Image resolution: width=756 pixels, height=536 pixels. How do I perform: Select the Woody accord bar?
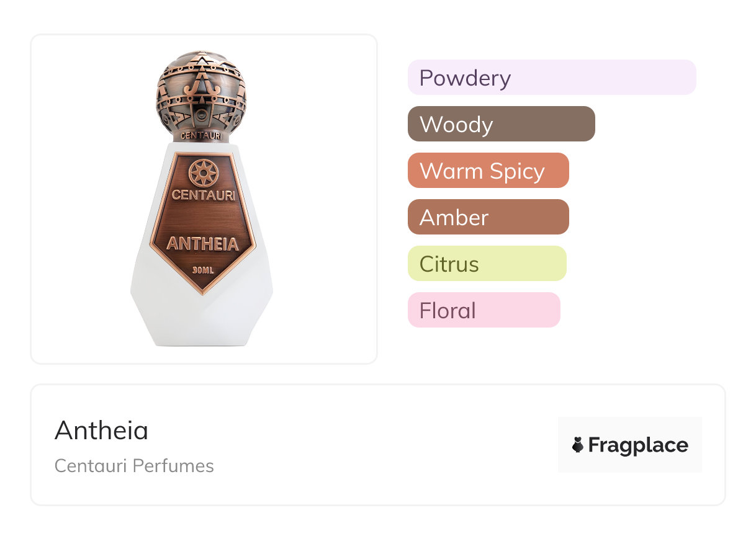click(x=501, y=124)
